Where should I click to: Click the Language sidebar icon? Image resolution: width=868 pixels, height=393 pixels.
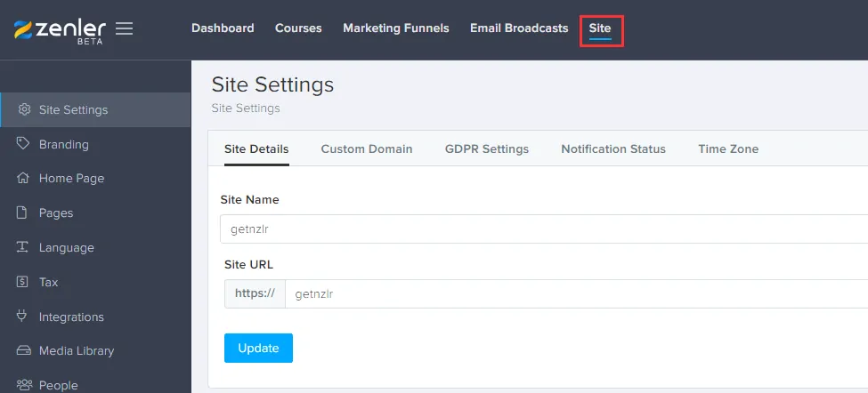tap(24, 248)
